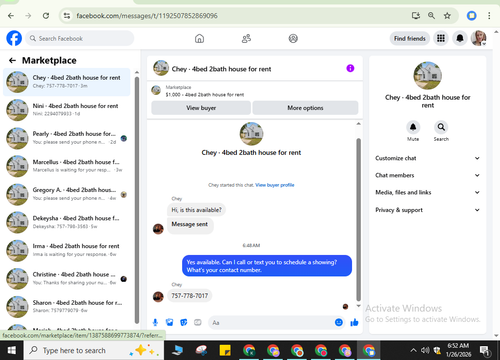
Task: Search in conversation magnifier icon
Action: tap(441, 127)
